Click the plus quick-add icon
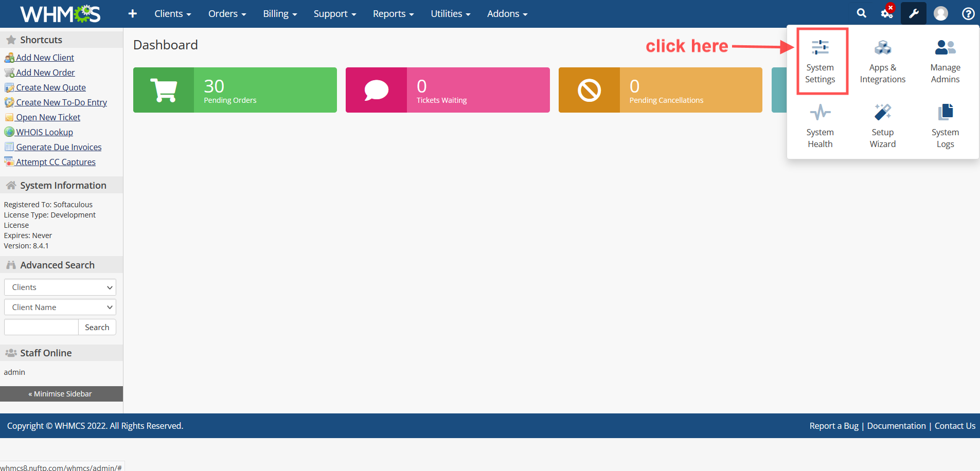The image size is (980, 471). (132, 13)
